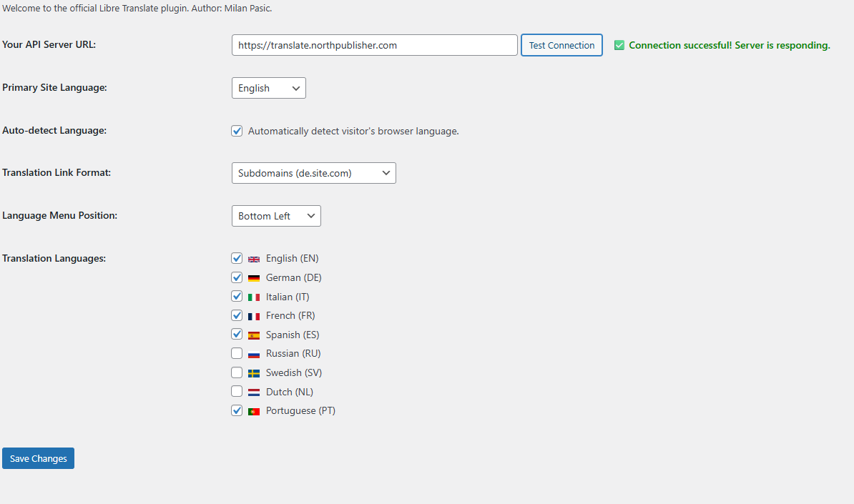854x504 pixels.
Task: Click the Portuguese flag icon
Action: tap(254, 410)
